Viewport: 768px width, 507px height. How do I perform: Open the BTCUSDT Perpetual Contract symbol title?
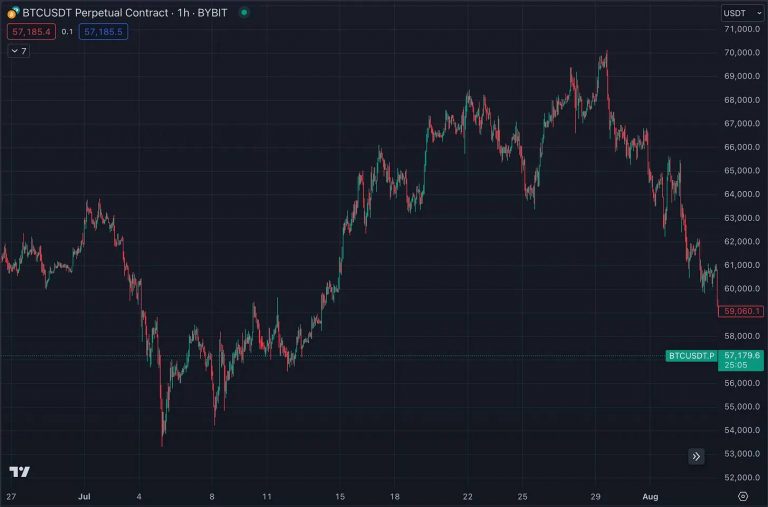pos(125,13)
